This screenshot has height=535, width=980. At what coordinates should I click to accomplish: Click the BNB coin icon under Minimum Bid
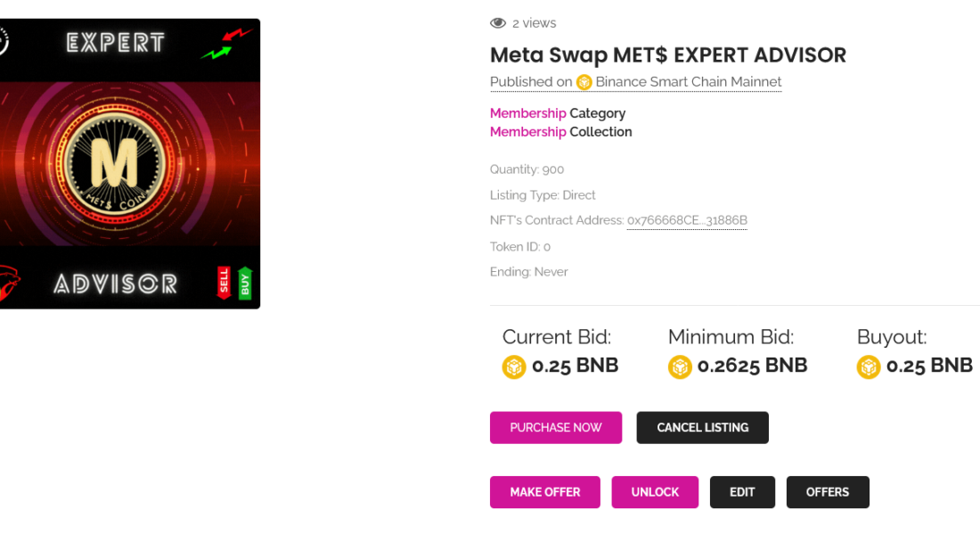(680, 366)
